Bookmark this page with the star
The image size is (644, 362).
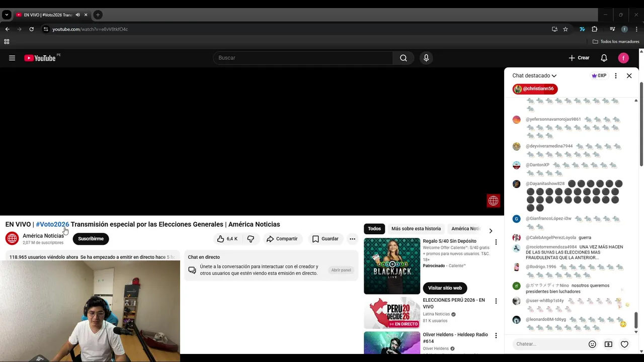coord(566,29)
